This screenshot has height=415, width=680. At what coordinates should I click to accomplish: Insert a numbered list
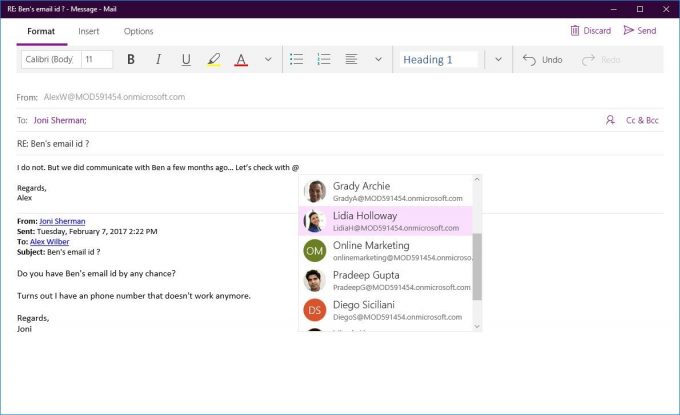324,59
